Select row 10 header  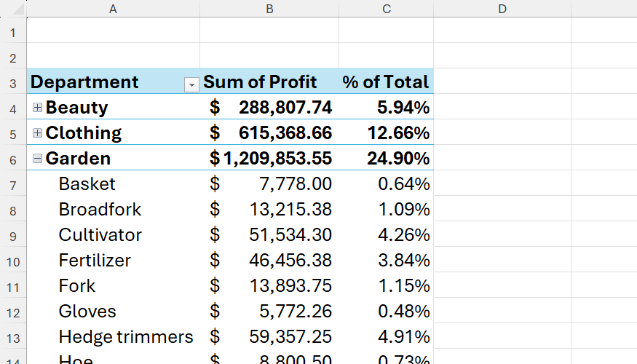point(13,261)
